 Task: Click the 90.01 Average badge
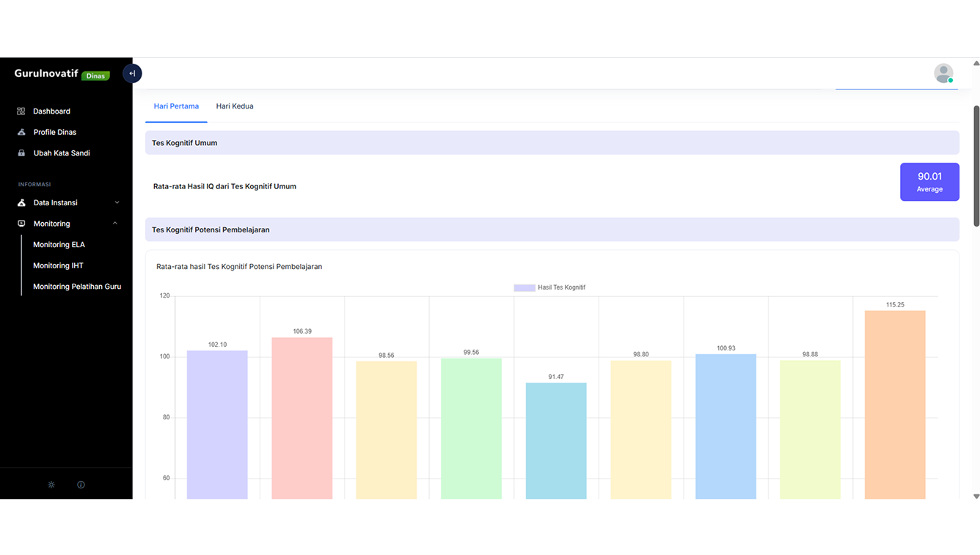click(x=929, y=182)
